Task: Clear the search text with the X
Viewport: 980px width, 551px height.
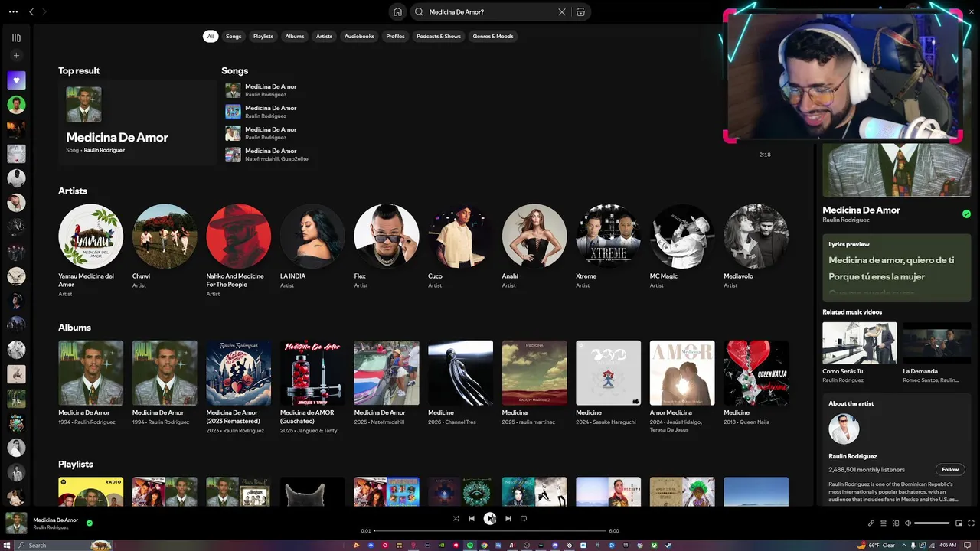Action: coord(561,11)
